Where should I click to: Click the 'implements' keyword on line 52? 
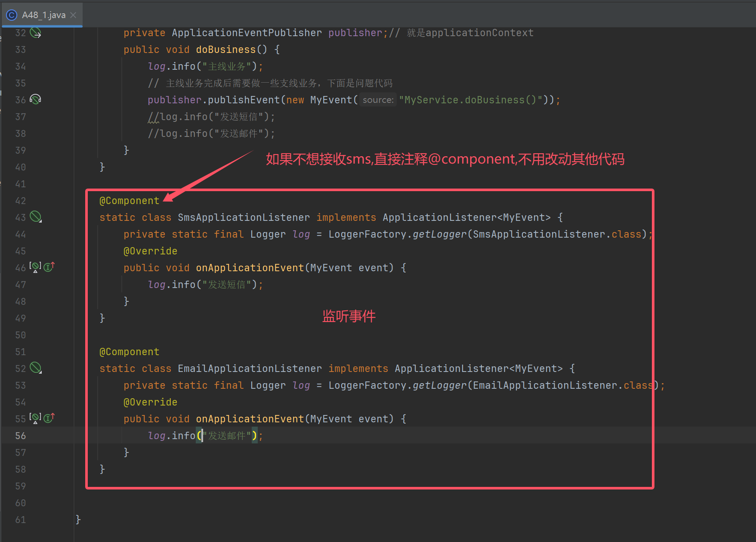(x=358, y=369)
